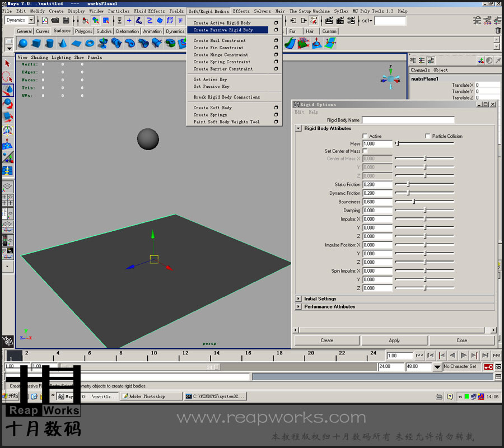
Task: Open options box for Create Hinge Constraint
Action: (276, 55)
